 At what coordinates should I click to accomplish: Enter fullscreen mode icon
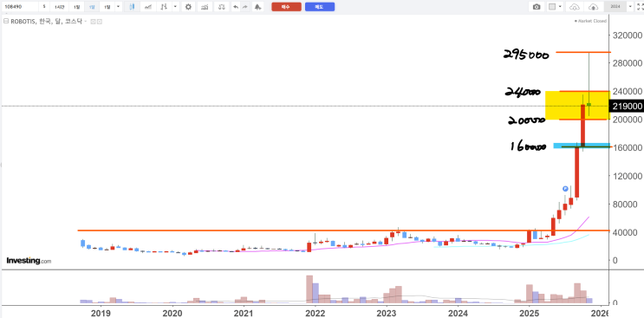640,7
